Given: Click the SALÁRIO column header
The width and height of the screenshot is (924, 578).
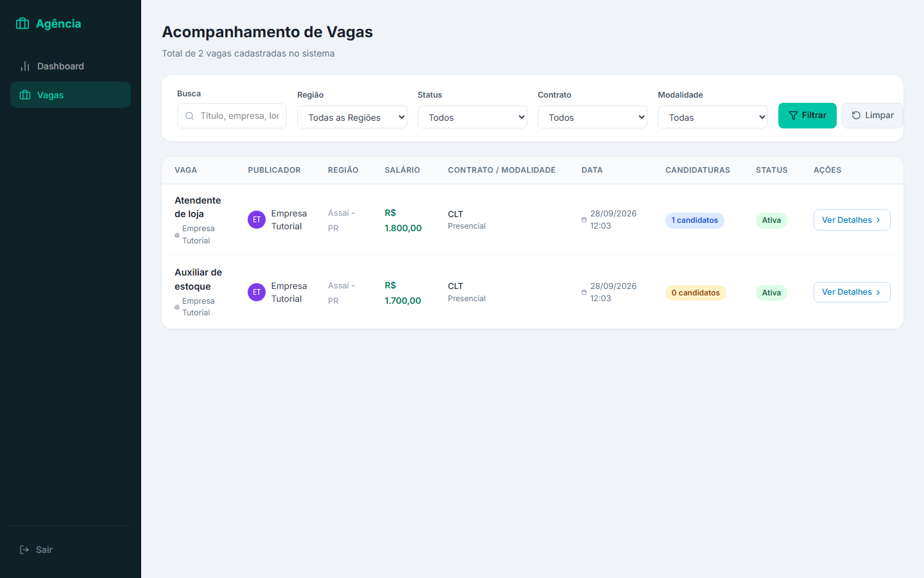Looking at the screenshot, I should point(402,170).
